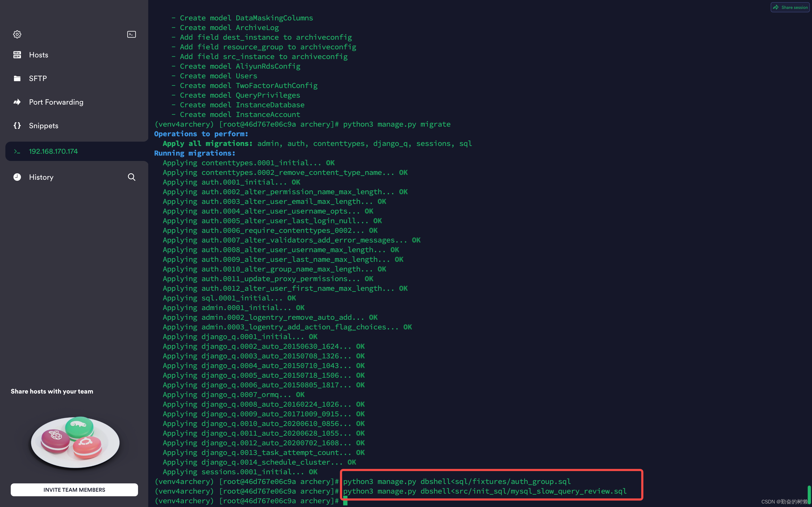Screen dimensions: 812x507
Task: Click the terminal/command icon in sidebar
Action: click(x=132, y=34)
